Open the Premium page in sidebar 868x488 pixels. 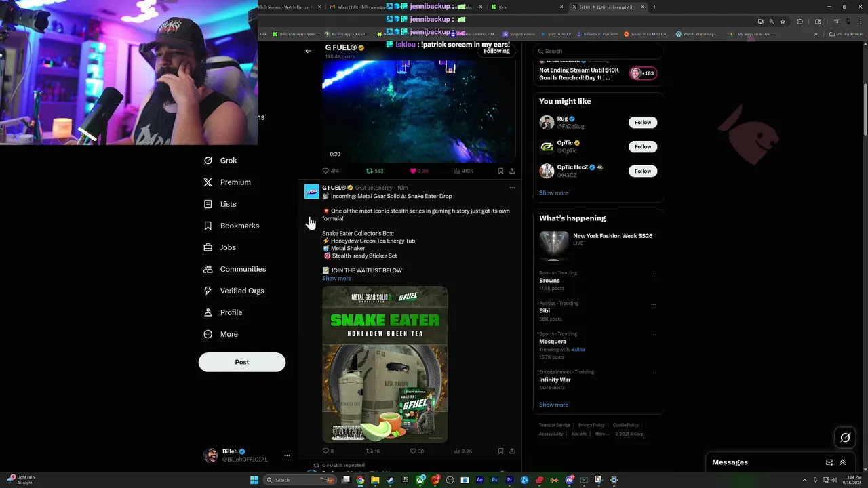point(227,182)
